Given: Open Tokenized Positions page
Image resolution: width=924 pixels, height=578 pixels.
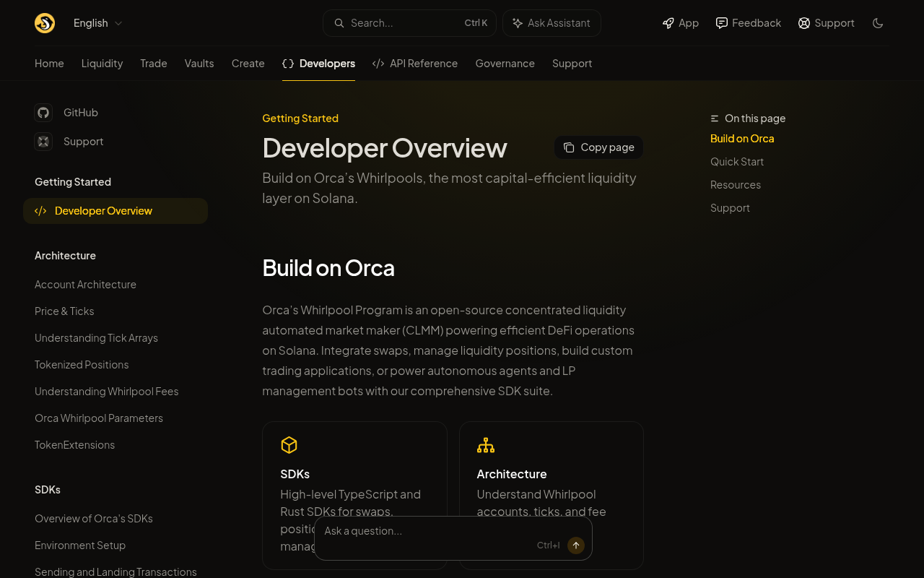Looking at the screenshot, I should click(82, 365).
